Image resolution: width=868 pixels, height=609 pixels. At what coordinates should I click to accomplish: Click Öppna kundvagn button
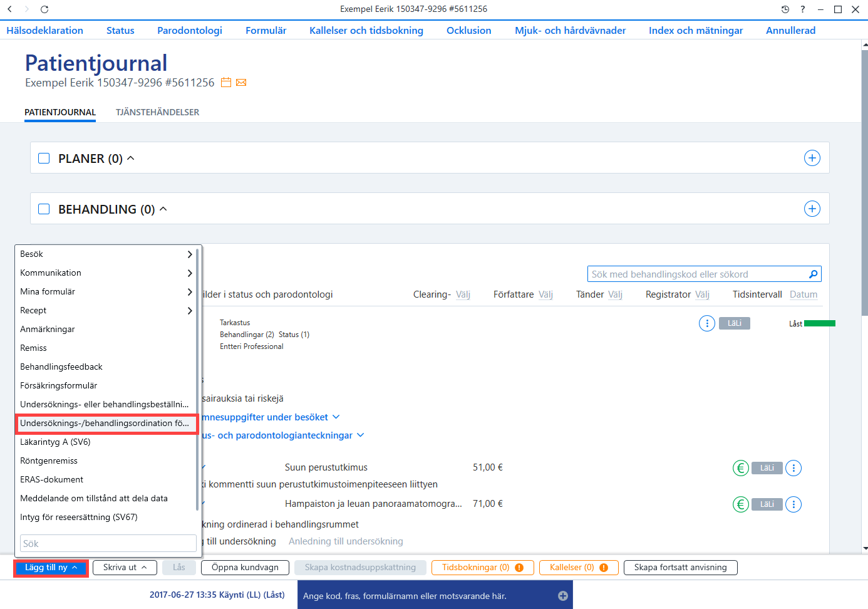[x=245, y=568]
